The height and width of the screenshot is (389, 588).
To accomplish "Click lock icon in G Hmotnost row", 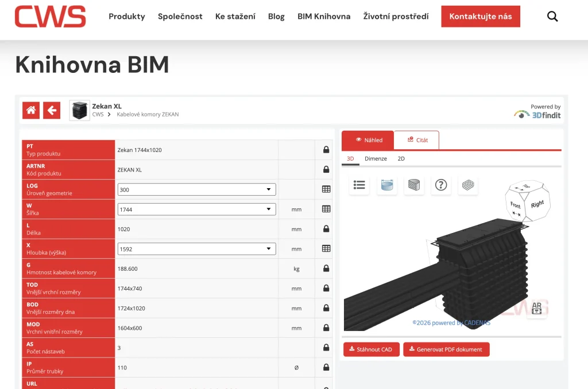I will tap(326, 269).
